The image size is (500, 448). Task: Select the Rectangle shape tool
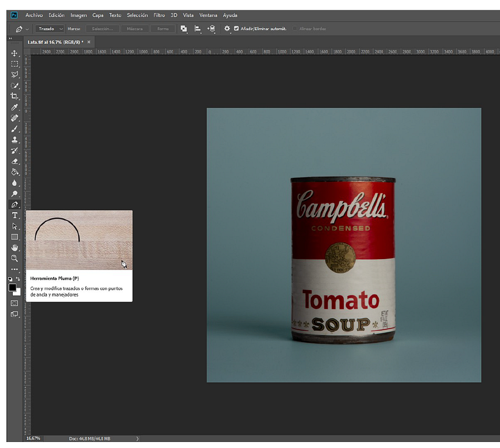[x=15, y=237]
